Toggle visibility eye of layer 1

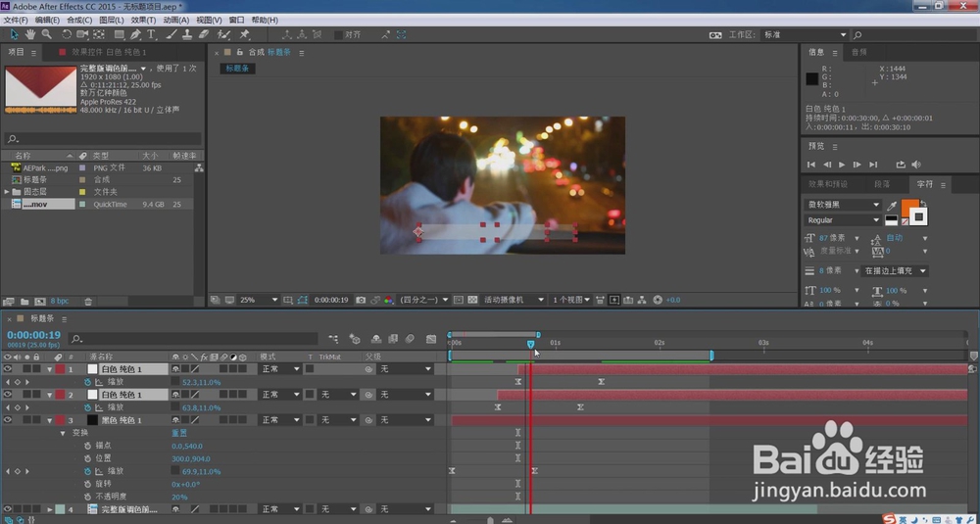point(8,369)
